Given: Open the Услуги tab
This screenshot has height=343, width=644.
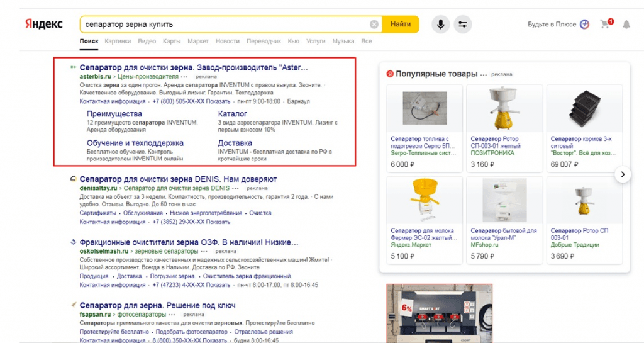Looking at the screenshot, I should (x=316, y=41).
